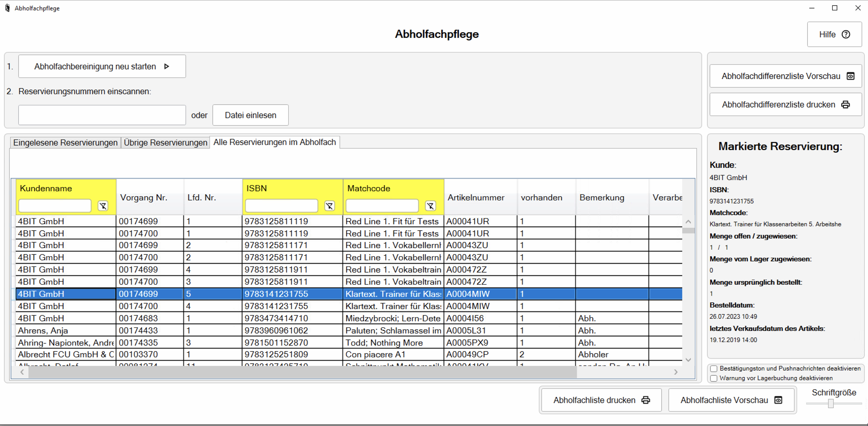Image resolution: width=868 pixels, height=426 pixels.
Task: Open Abholfachliste Vorschau
Action: tap(731, 400)
